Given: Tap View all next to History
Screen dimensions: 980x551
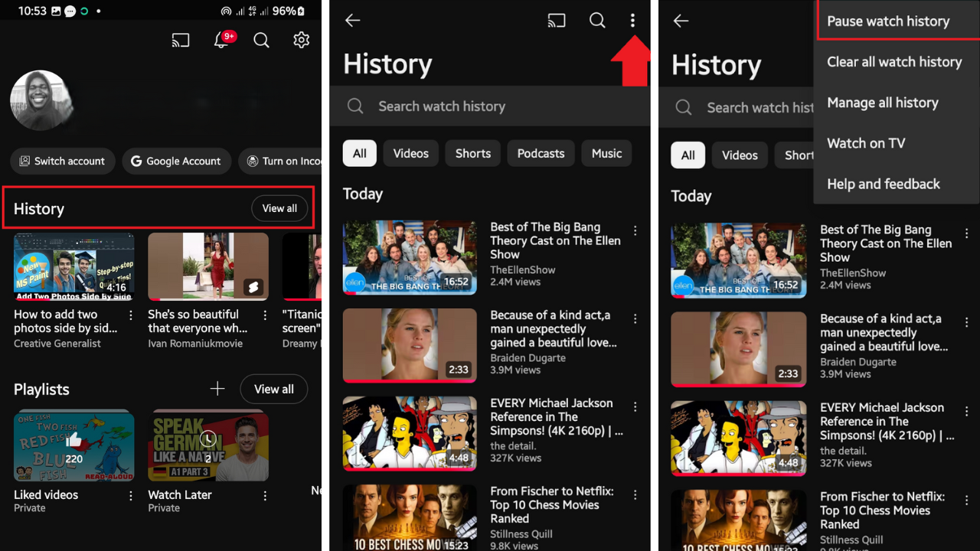Looking at the screenshot, I should (x=279, y=208).
